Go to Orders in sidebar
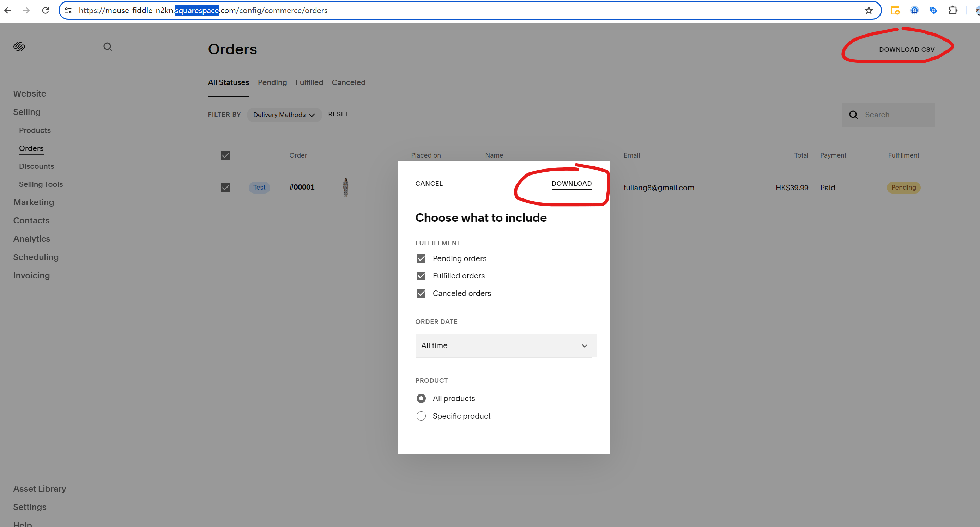 (x=31, y=148)
